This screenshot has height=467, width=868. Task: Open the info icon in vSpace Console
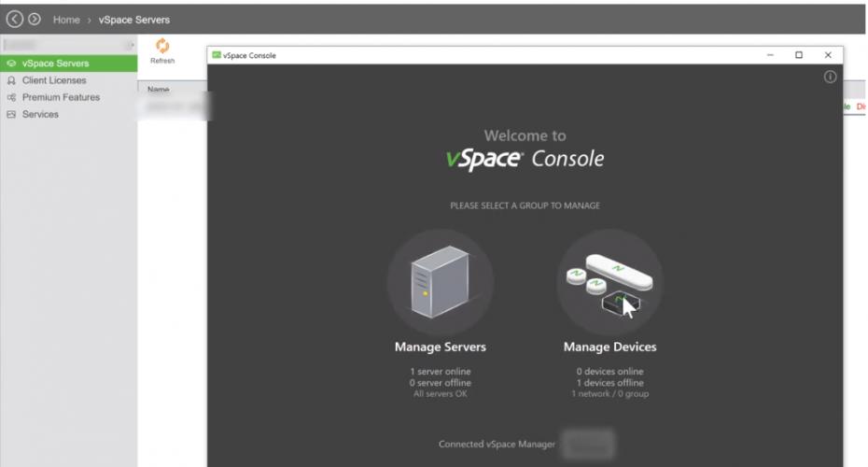(830, 77)
